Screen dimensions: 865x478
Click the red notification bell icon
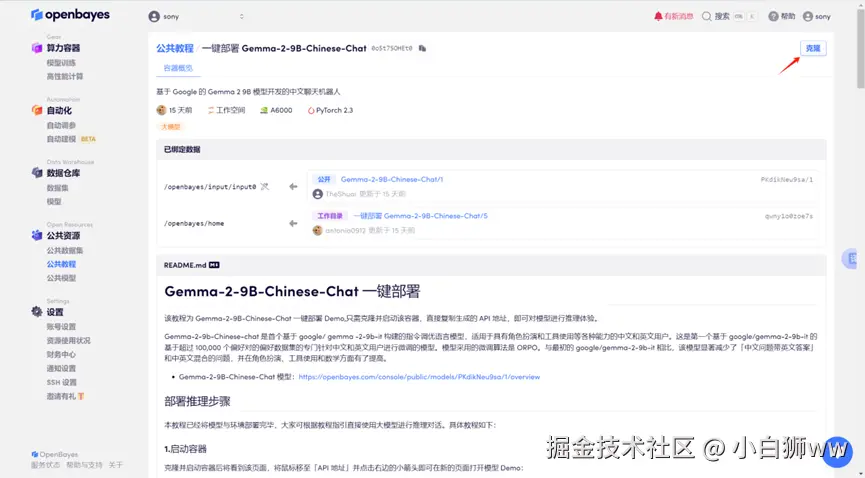click(x=658, y=17)
